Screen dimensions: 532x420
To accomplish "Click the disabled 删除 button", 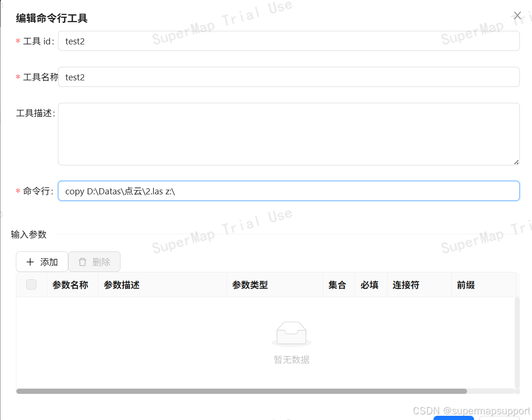I will coord(94,262).
